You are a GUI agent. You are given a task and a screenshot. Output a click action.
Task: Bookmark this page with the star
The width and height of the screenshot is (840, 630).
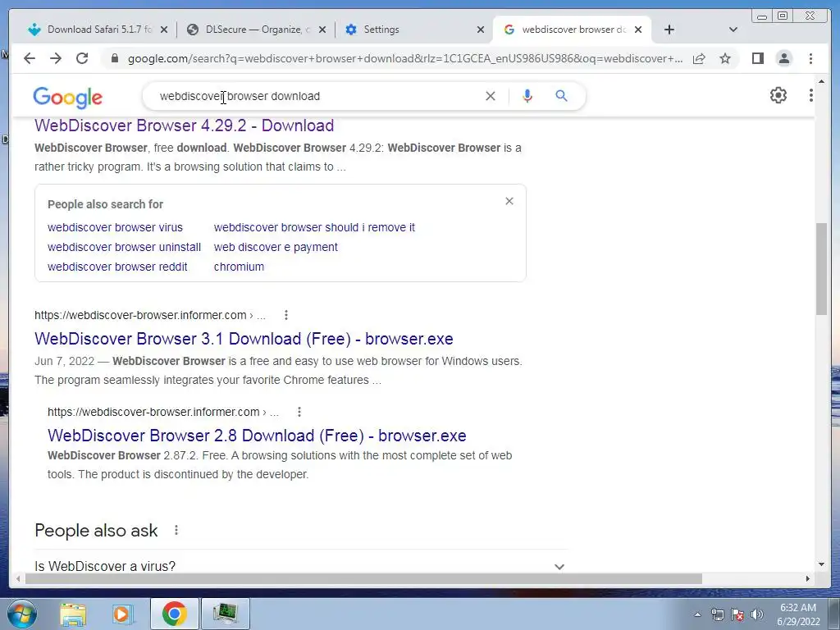pyautogui.click(x=725, y=58)
